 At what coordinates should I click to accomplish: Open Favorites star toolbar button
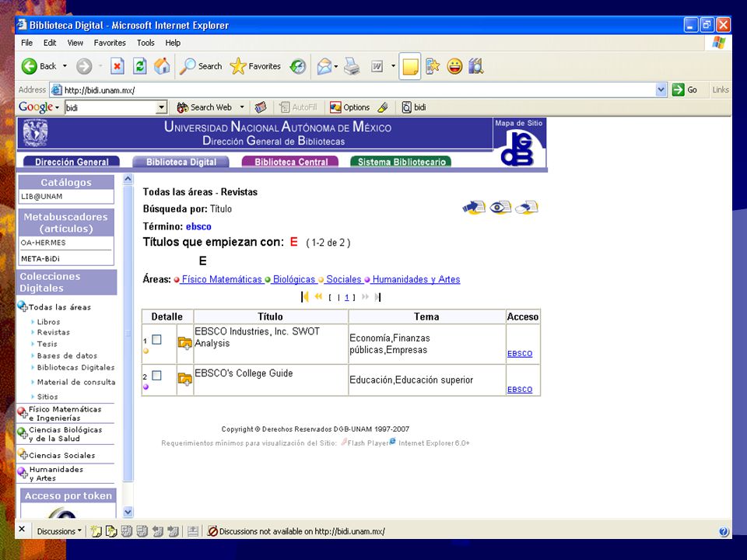click(x=255, y=66)
